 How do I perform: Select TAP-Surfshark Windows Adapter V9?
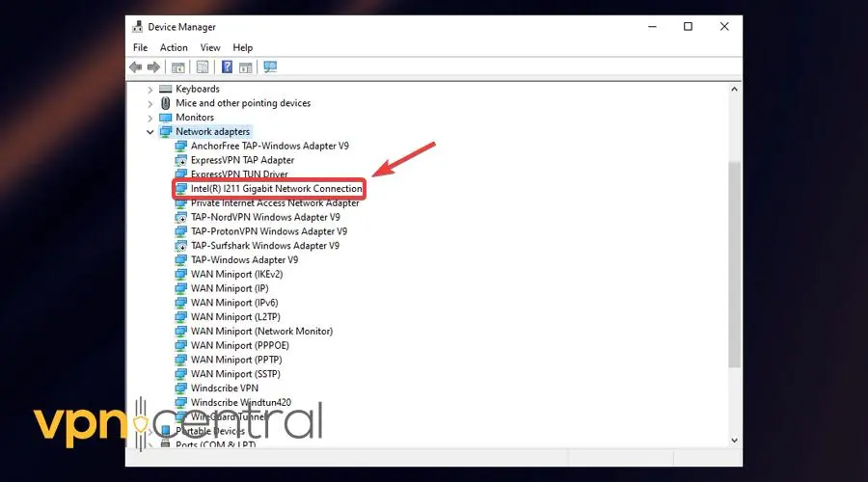point(265,246)
